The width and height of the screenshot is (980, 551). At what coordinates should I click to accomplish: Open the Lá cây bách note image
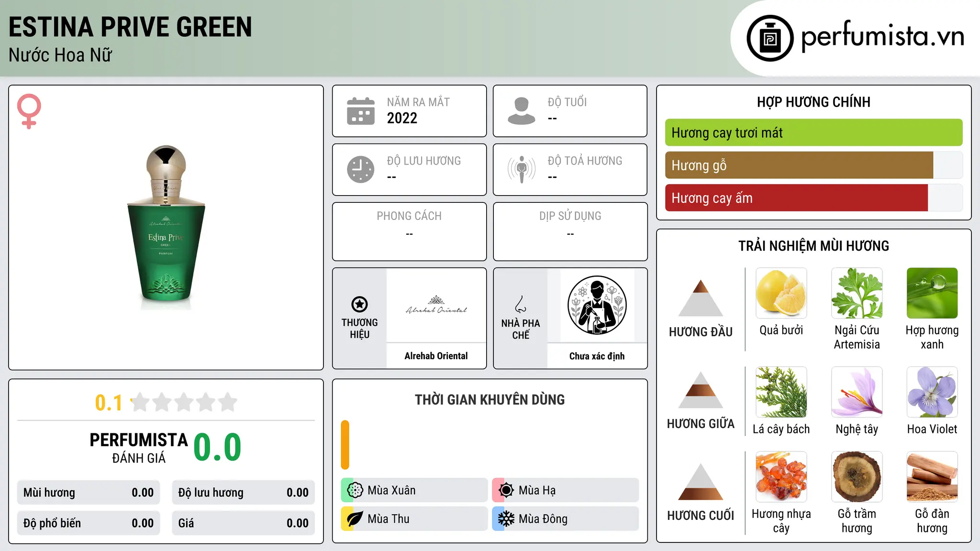pos(781,392)
